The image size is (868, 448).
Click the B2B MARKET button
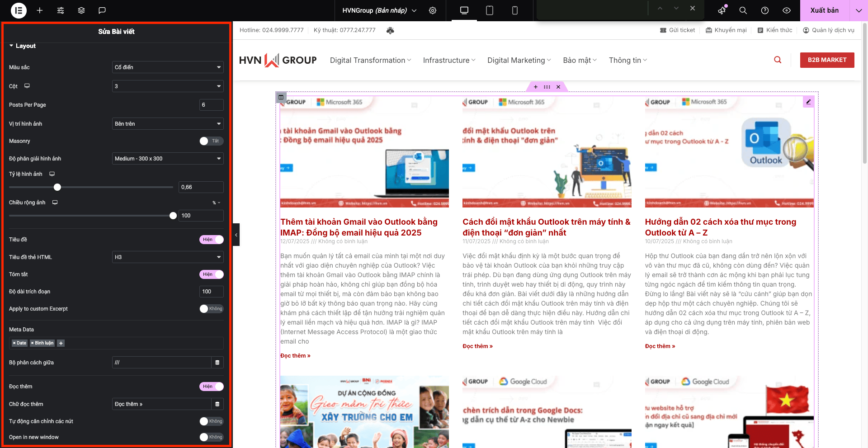[x=827, y=60]
